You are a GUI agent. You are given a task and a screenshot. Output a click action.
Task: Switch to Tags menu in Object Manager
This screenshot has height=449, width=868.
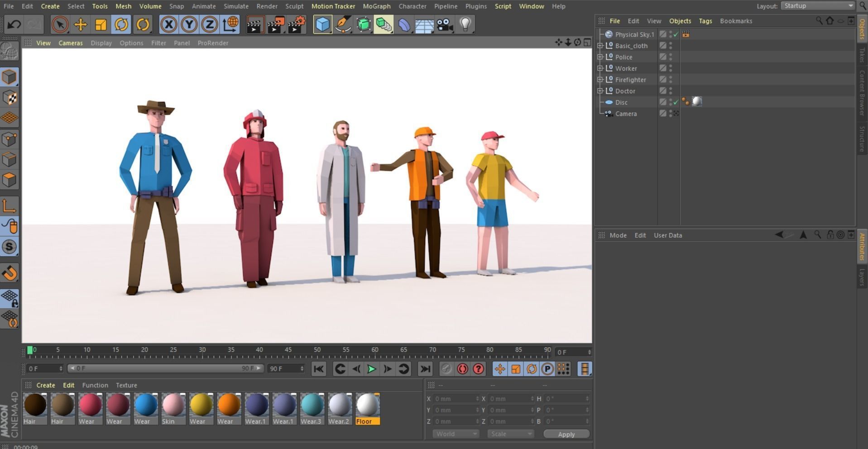click(x=705, y=21)
